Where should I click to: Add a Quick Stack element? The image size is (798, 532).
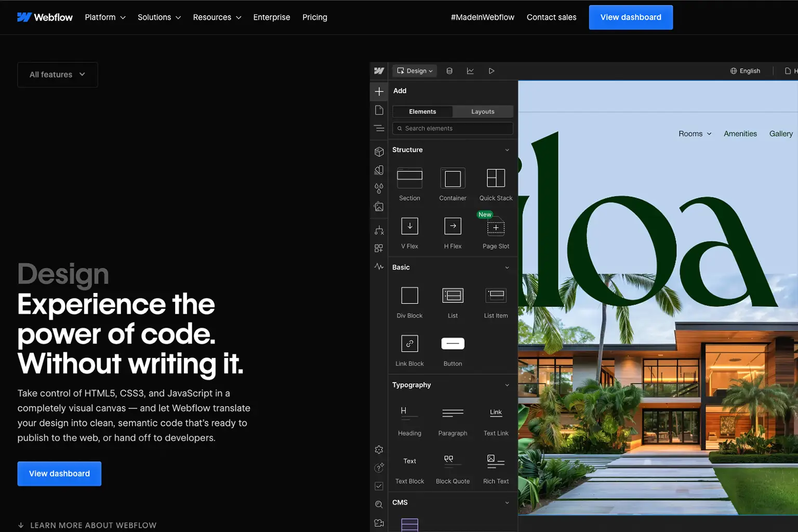(496, 184)
